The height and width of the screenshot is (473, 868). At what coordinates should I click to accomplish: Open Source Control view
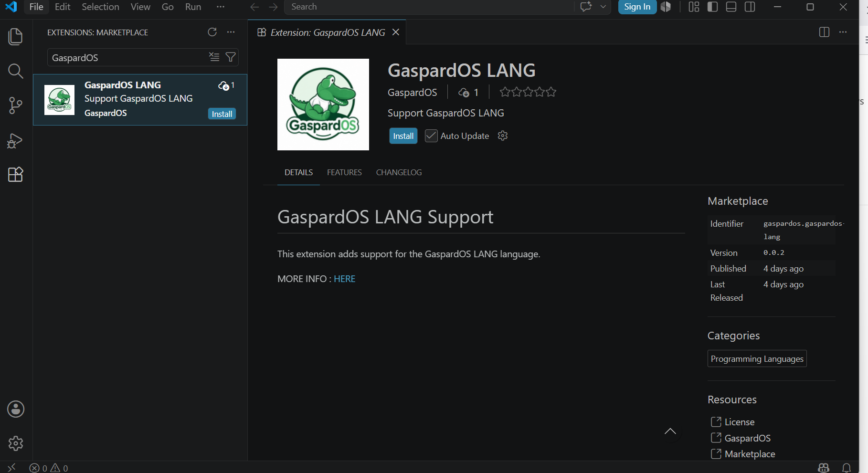click(x=16, y=105)
